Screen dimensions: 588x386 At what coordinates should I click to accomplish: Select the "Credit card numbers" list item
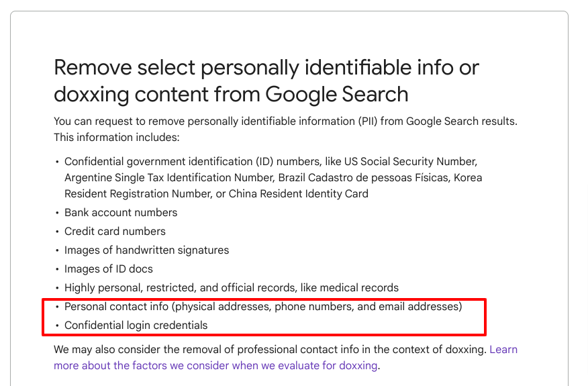115,232
